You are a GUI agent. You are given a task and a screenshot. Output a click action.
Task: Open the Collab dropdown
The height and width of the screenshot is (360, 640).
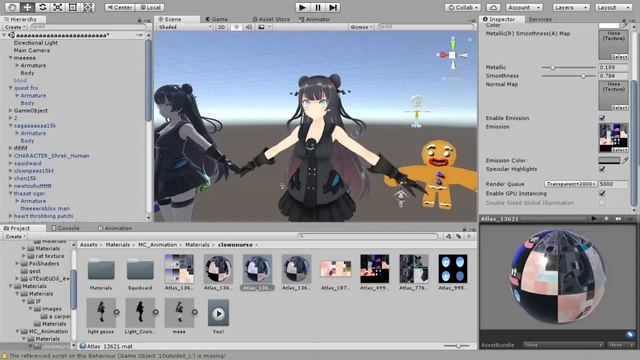point(462,7)
